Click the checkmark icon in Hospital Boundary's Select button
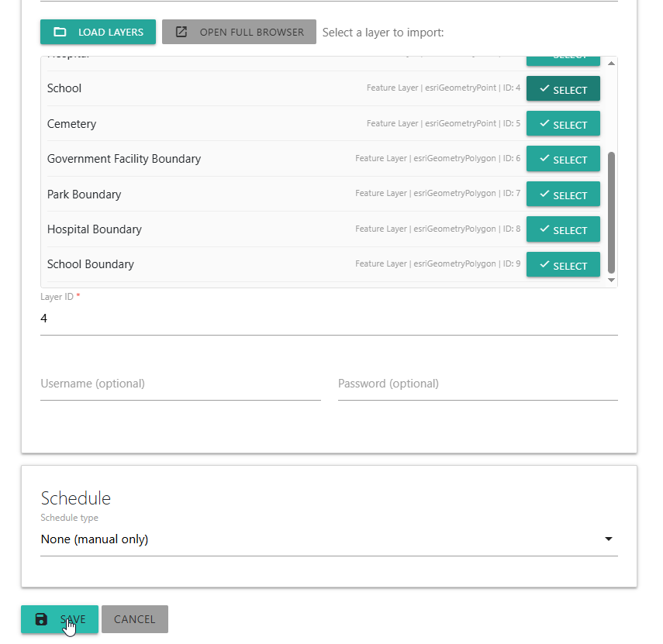Image resolution: width=663 pixels, height=644 pixels. [544, 229]
